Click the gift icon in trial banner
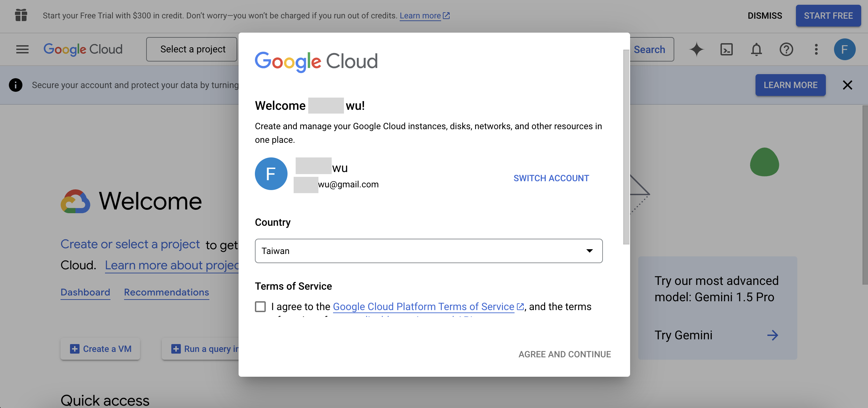This screenshot has width=868, height=408. [x=21, y=15]
